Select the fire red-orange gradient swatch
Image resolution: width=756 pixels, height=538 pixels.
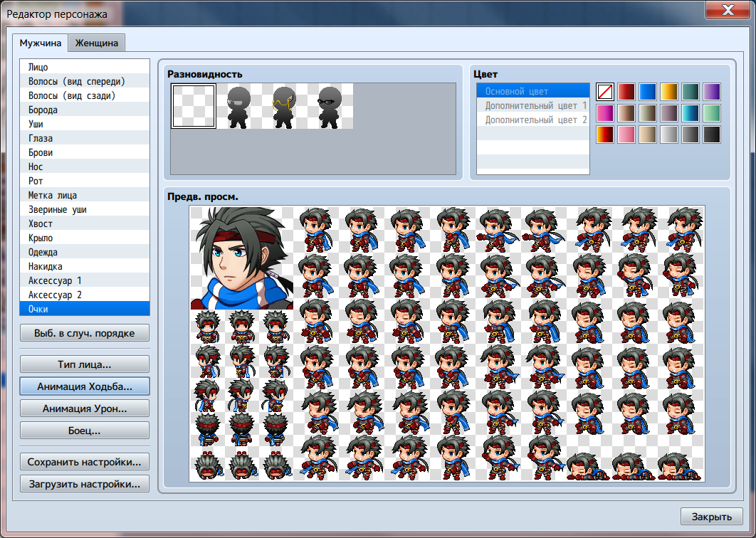click(x=605, y=134)
